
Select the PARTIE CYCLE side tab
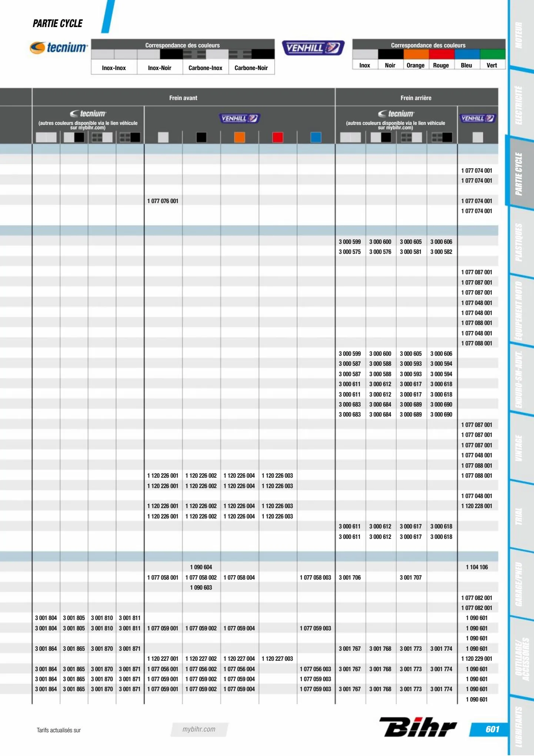click(x=519, y=174)
